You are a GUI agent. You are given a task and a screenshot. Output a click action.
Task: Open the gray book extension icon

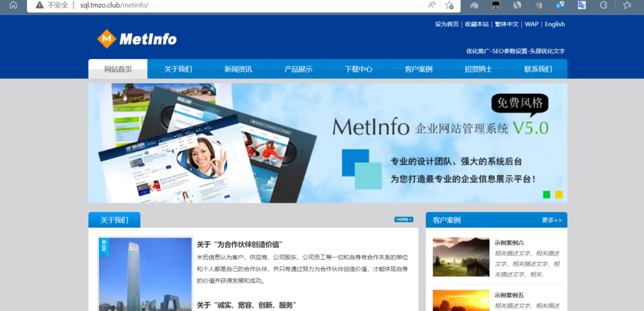[x=539, y=5]
